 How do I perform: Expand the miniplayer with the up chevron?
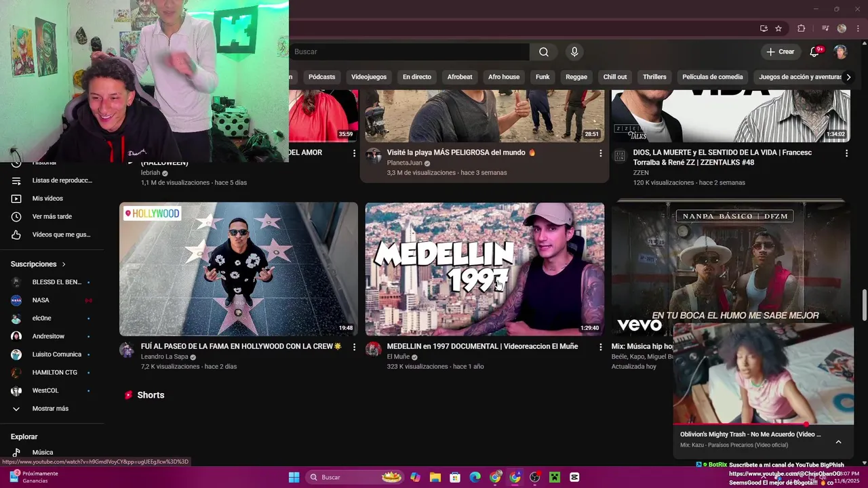pyautogui.click(x=838, y=442)
